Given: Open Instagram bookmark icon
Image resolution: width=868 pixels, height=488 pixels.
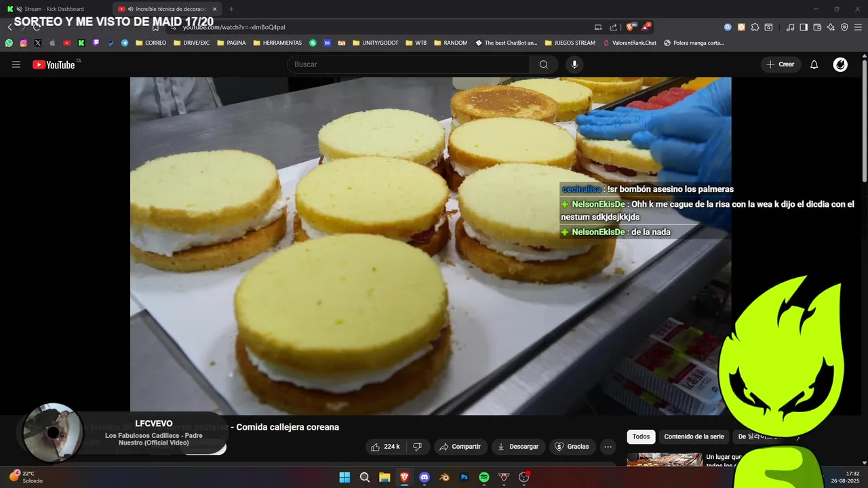Looking at the screenshot, I should [x=23, y=43].
